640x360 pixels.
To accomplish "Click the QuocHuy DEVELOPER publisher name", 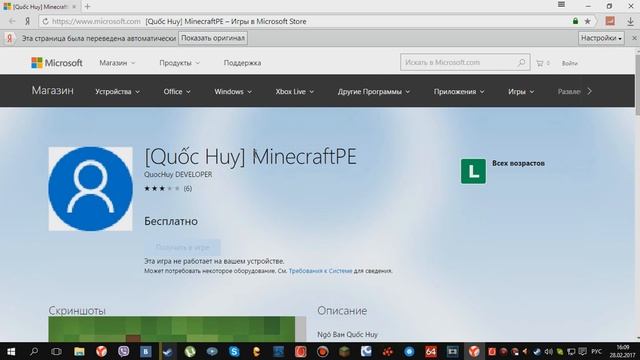I will point(178,174).
